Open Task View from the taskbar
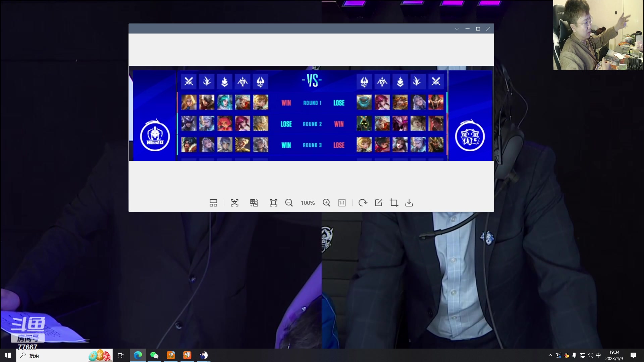The image size is (644, 362). (121, 355)
